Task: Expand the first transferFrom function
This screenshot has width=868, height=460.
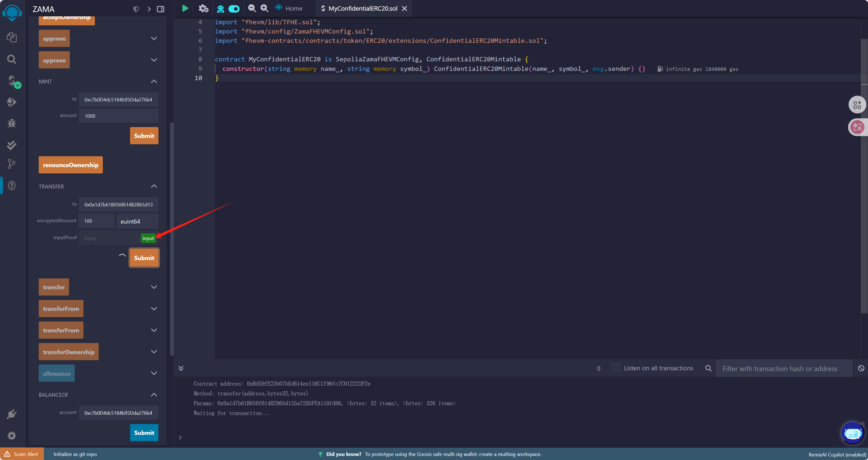Action: (154, 309)
